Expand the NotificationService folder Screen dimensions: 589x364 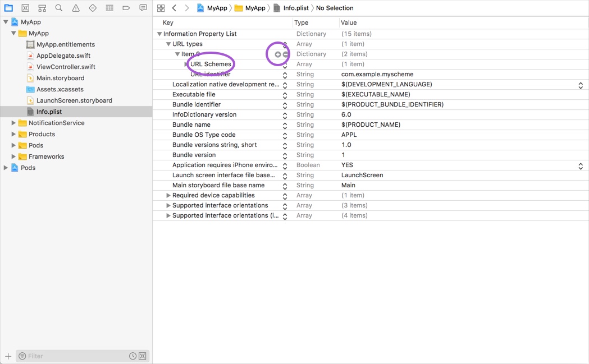[13, 123]
